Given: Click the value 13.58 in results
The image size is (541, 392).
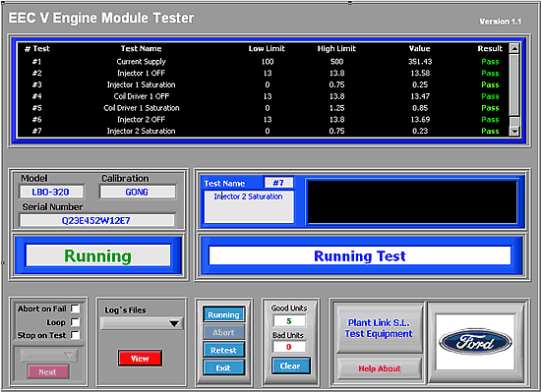Looking at the screenshot, I should [x=420, y=73].
